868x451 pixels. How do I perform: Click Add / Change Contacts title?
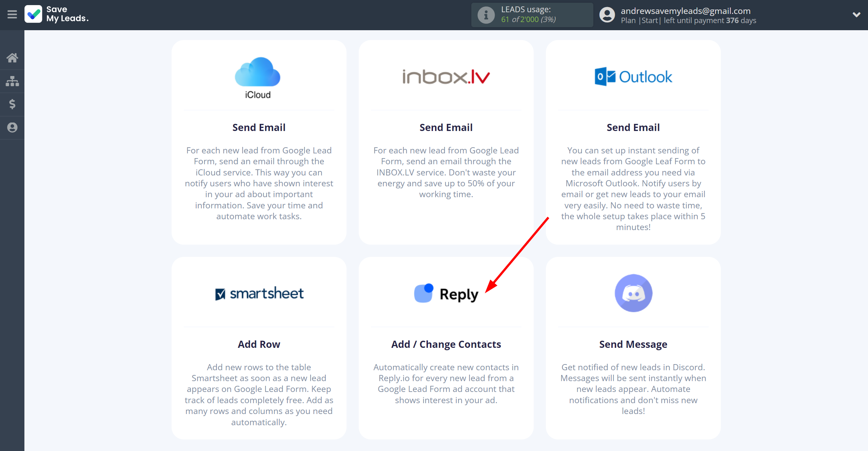[446, 344]
